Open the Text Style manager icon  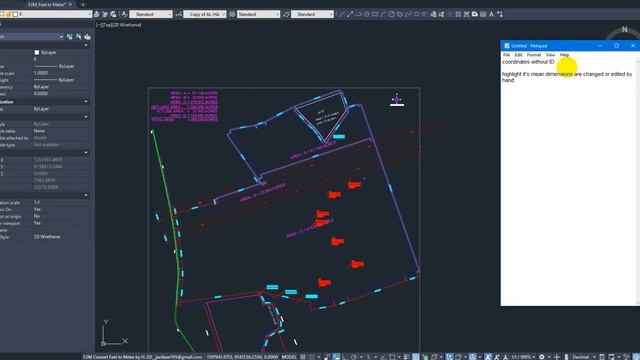click(124, 14)
